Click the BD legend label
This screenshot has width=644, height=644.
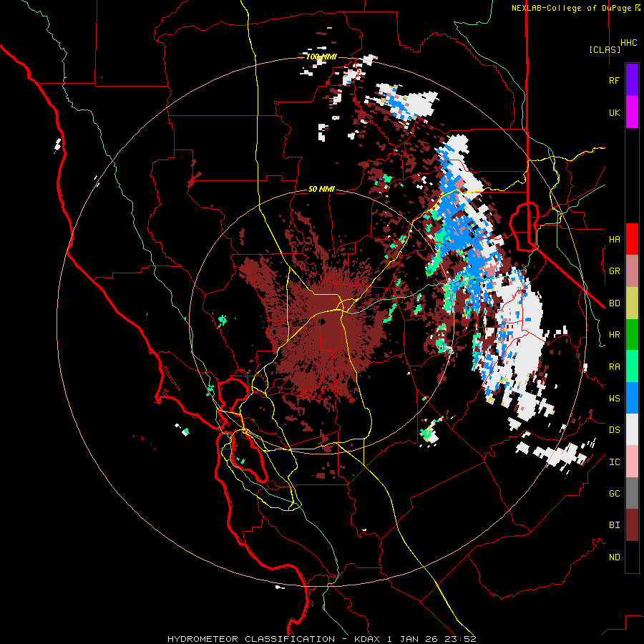[x=614, y=303]
